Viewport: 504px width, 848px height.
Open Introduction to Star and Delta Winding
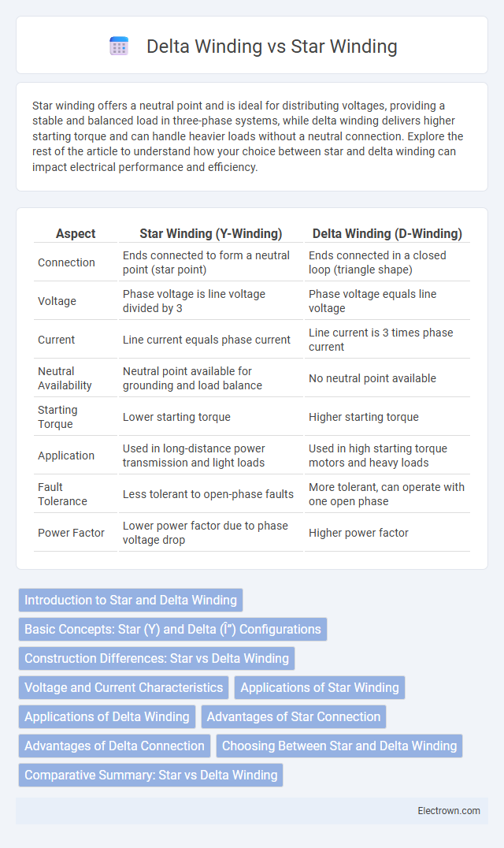(x=131, y=601)
